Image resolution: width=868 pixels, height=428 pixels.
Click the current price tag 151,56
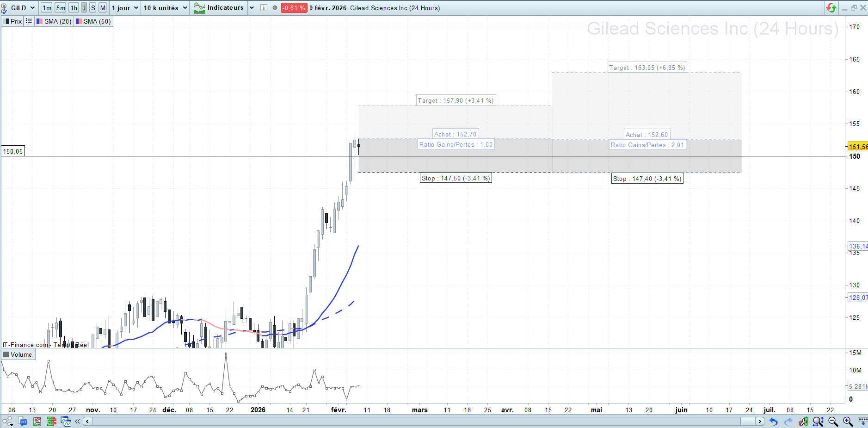(x=858, y=147)
